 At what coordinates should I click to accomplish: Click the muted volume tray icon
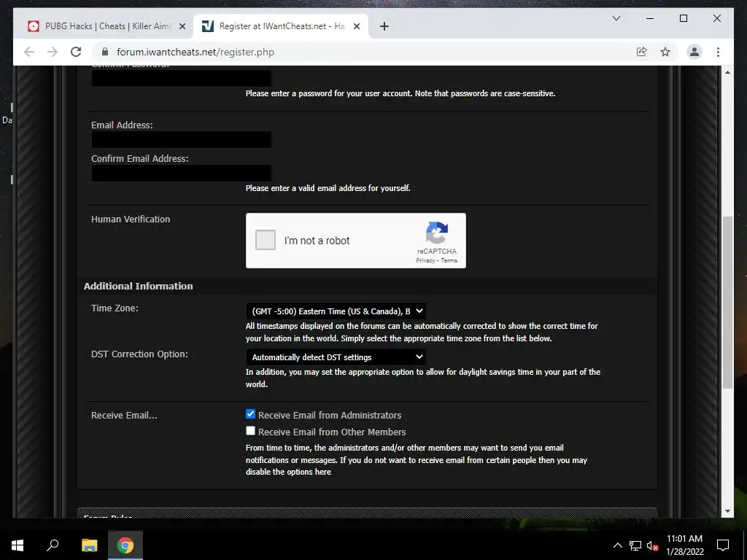click(652, 545)
